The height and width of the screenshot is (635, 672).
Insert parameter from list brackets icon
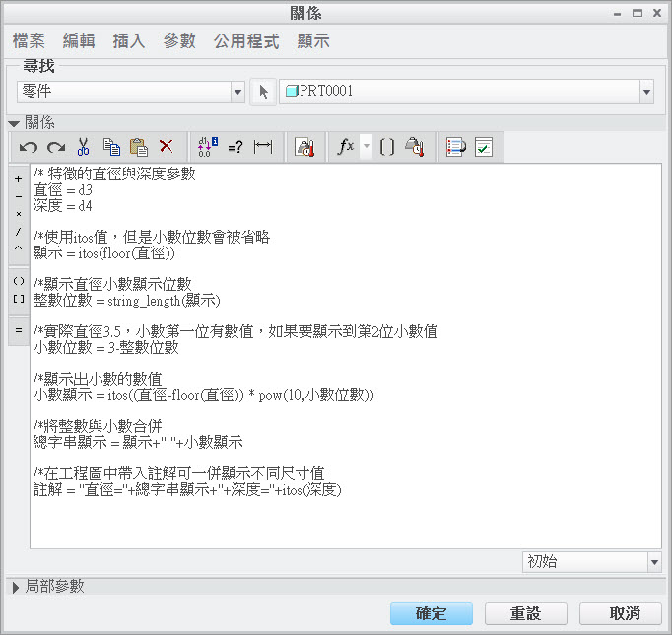pos(387,147)
